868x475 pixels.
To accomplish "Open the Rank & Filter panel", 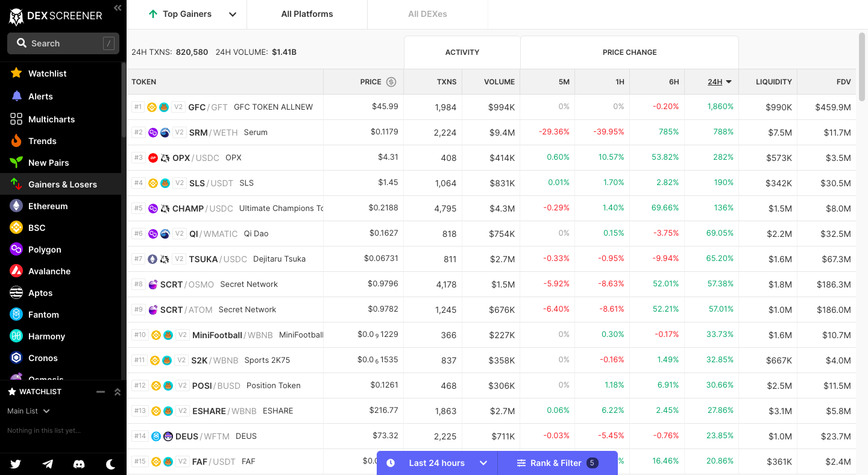I will coord(558,463).
